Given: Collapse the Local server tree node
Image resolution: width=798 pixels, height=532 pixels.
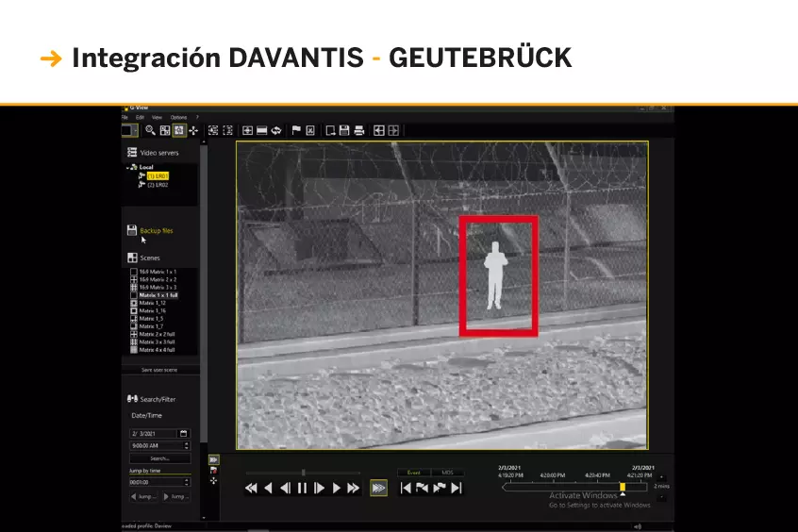Looking at the screenshot, I should pos(130,167).
